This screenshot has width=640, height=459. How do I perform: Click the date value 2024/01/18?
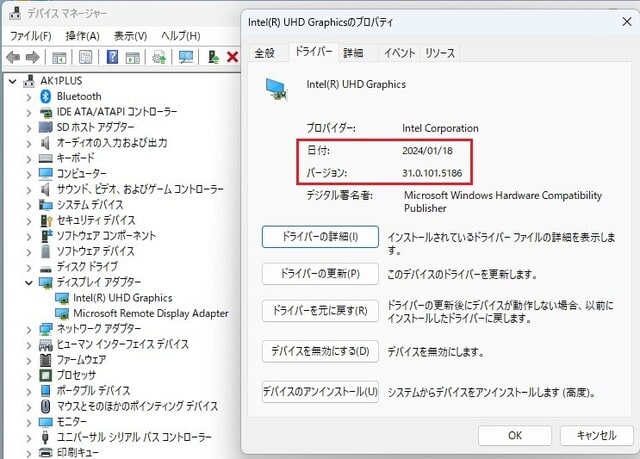tap(427, 151)
